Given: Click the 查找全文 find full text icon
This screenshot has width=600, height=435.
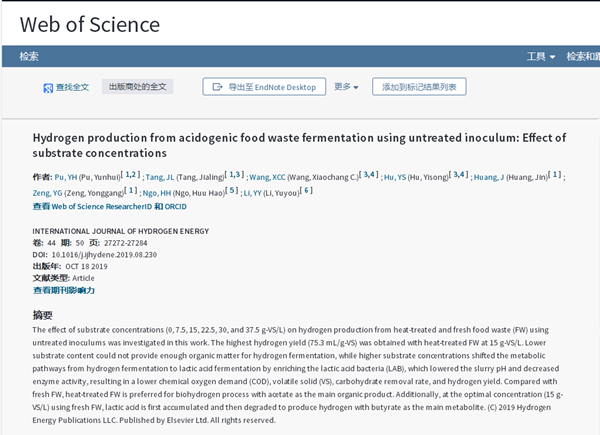Looking at the screenshot, I should [48, 88].
